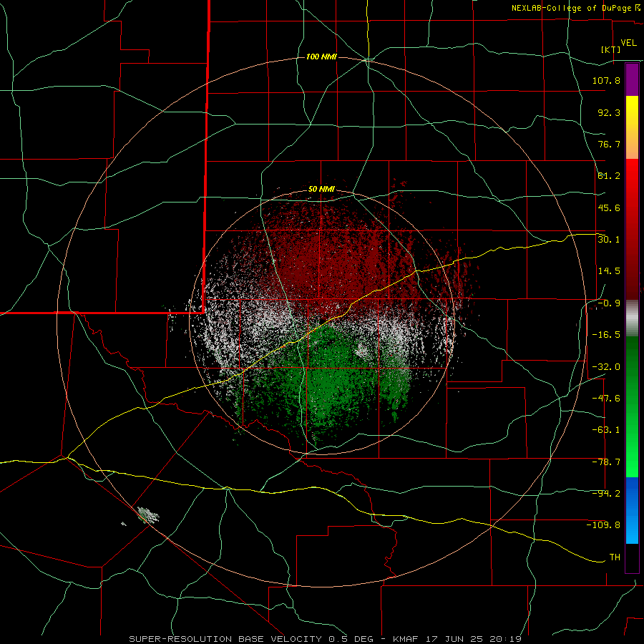Click the -78.7 velocity scale value

pos(606,462)
